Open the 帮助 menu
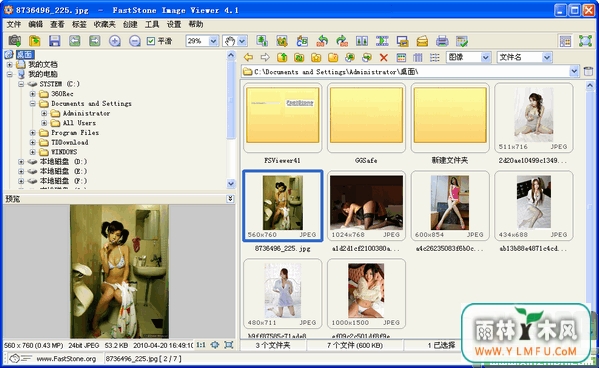The height and width of the screenshot is (368, 599). click(x=196, y=24)
